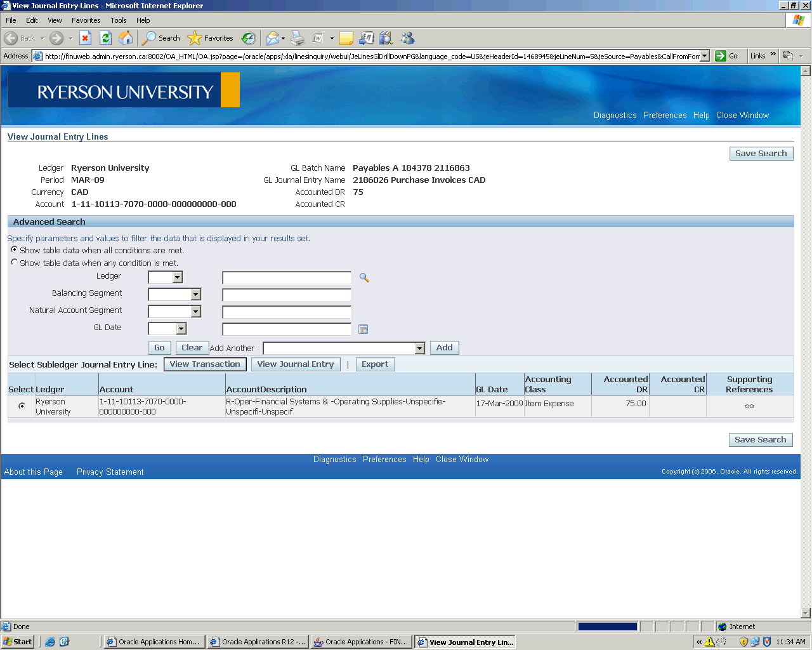
Task: Open the History toolbar icon
Action: [x=249, y=38]
